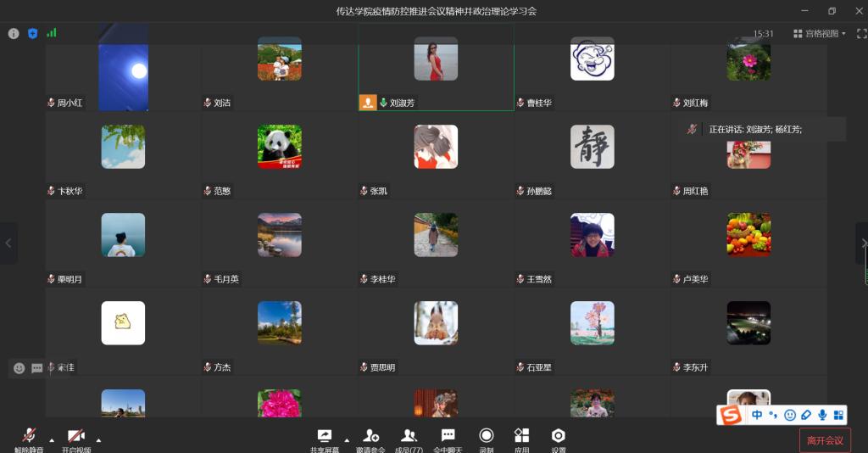Expand audio options arrow next to 解除静音
This screenshot has height=453, width=868.
point(52,440)
